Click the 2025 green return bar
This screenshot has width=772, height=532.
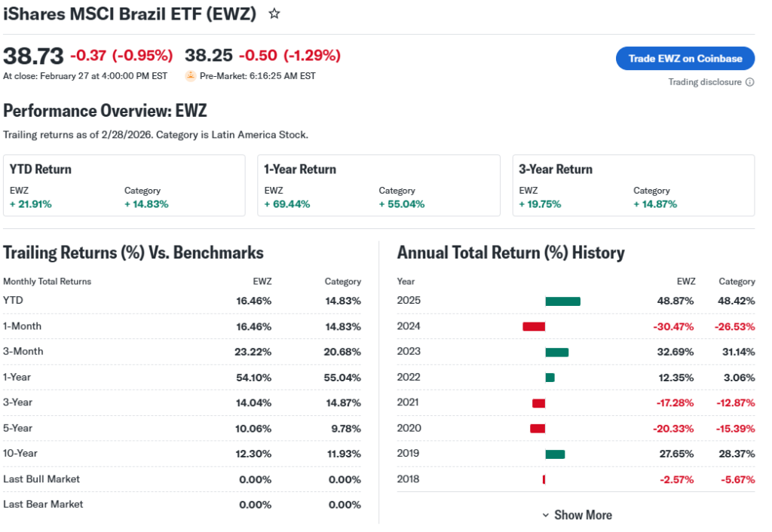(x=562, y=301)
